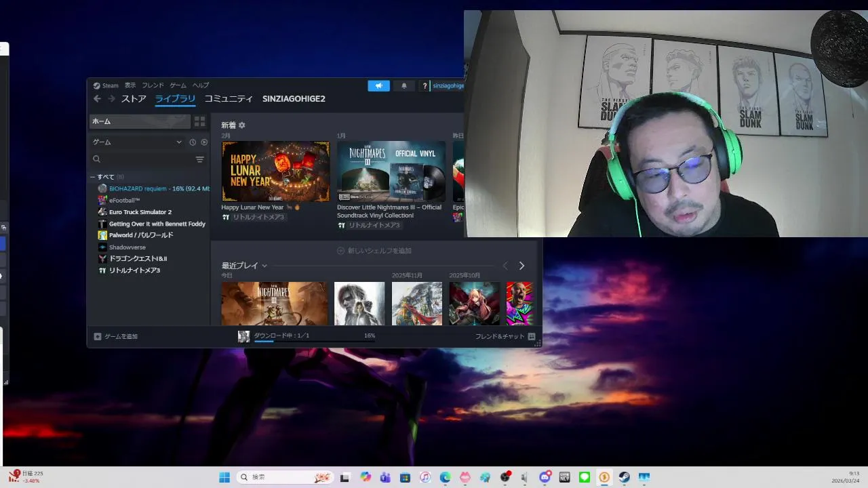Open the Shadowverse recent game cover
The height and width of the screenshot is (488, 868).
474,304
